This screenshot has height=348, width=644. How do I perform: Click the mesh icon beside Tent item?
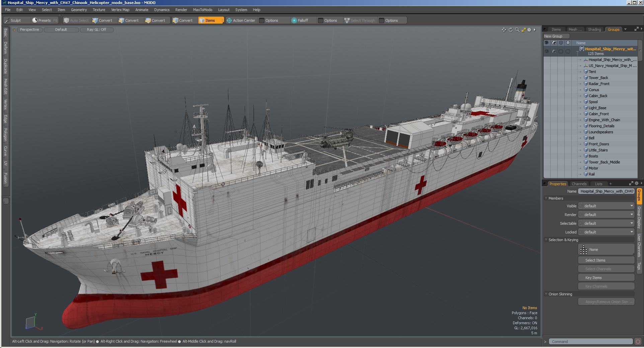(x=586, y=72)
